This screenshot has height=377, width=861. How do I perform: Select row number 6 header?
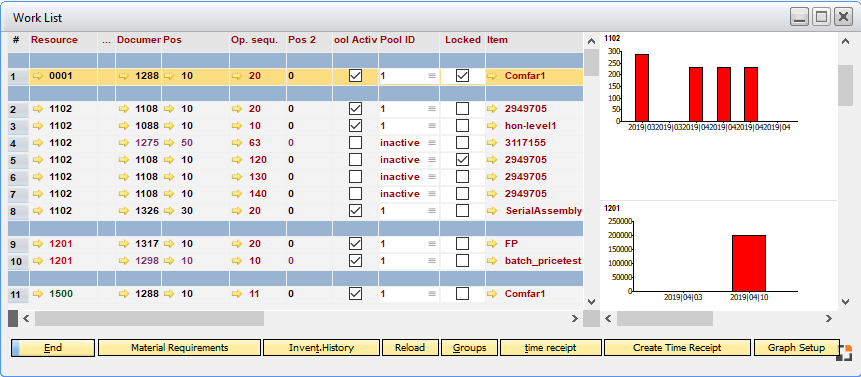point(18,177)
